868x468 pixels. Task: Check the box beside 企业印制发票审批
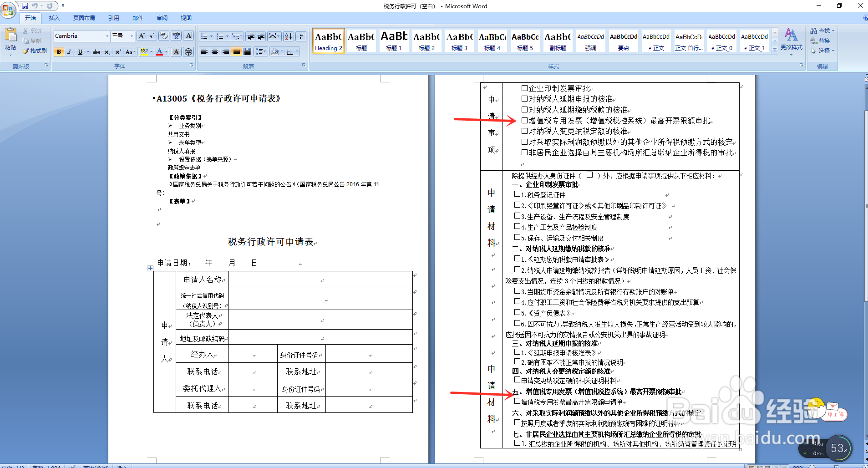tap(524, 88)
